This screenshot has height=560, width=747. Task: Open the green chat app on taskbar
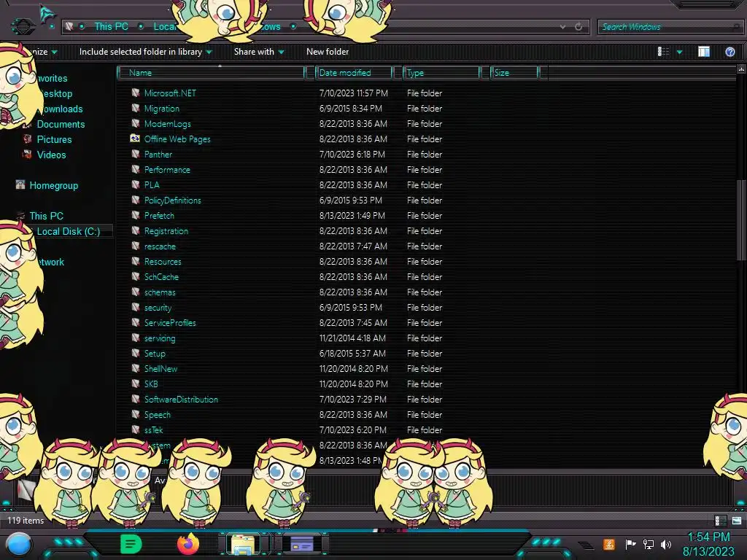[131, 544]
